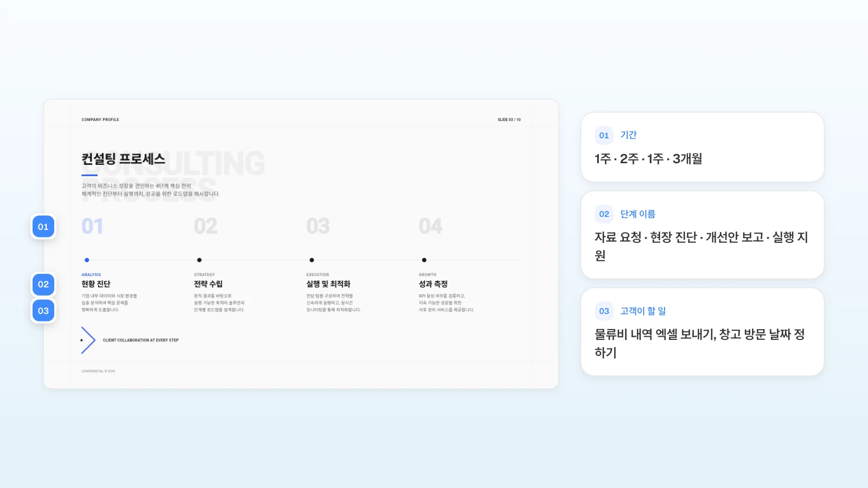Click the slide heading 컨설팅 프로세스
This screenshot has height=488, width=868.
(123, 159)
